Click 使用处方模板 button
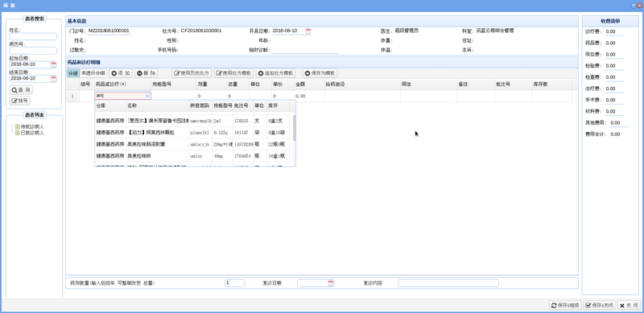 233,73
